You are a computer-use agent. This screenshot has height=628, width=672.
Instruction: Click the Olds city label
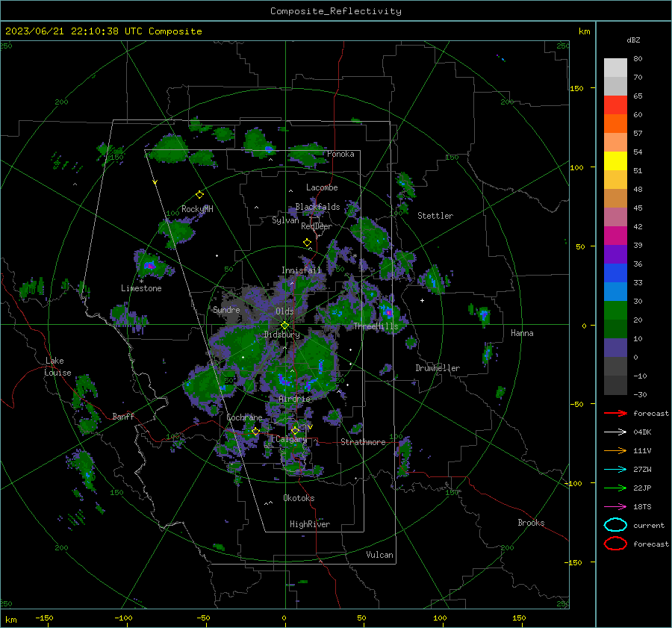point(284,311)
